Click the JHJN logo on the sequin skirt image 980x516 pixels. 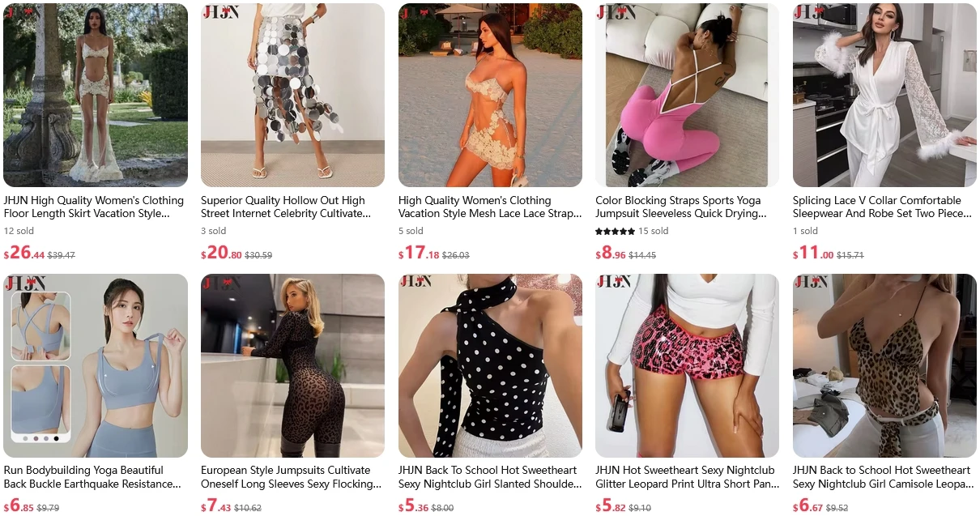point(218,13)
